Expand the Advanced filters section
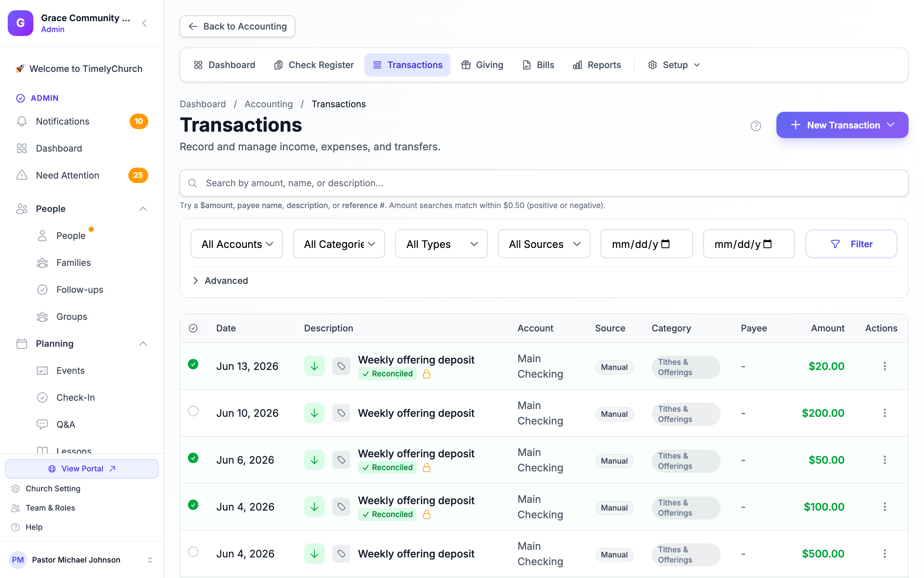The width and height of the screenshot is (924, 578). pyautogui.click(x=220, y=281)
